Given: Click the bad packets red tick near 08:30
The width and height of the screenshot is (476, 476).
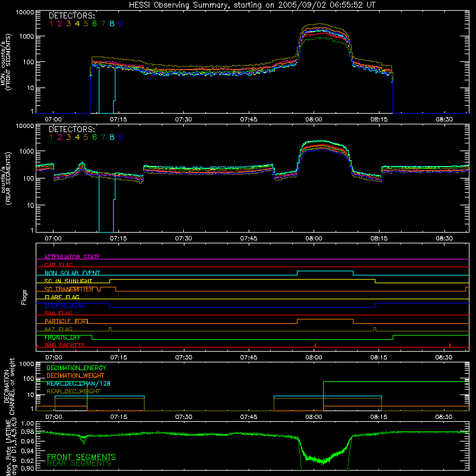Looking at the screenshot, I should (x=450, y=345).
